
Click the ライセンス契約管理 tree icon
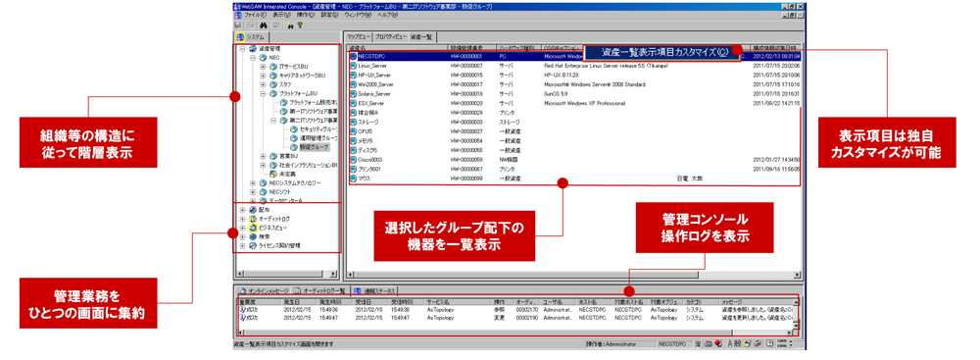coord(253,246)
